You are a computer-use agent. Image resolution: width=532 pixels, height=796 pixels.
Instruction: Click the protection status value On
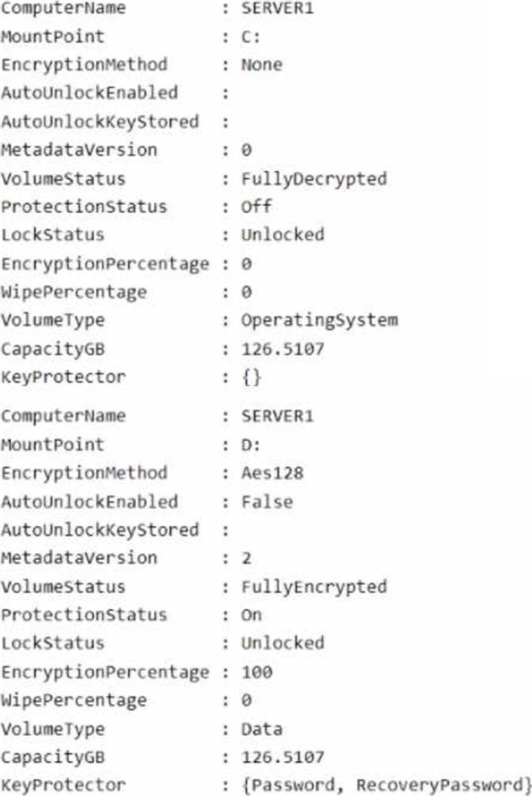click(251, 615)
